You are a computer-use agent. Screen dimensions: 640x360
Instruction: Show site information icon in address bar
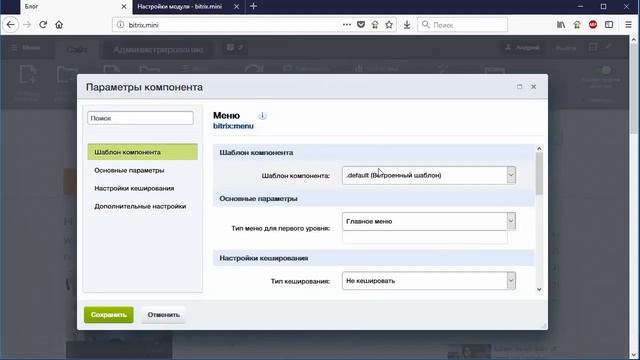120,25
